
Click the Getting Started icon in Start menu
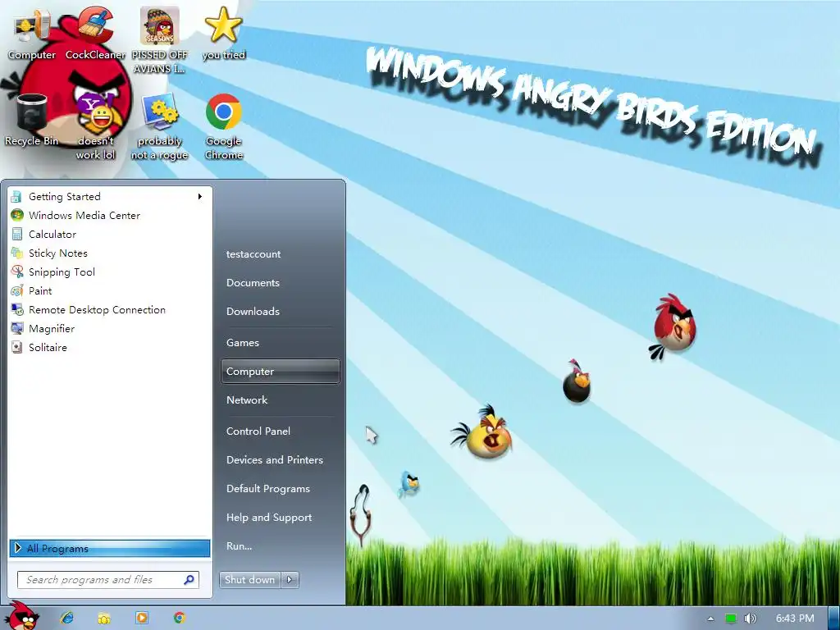(x=17, y=197)
